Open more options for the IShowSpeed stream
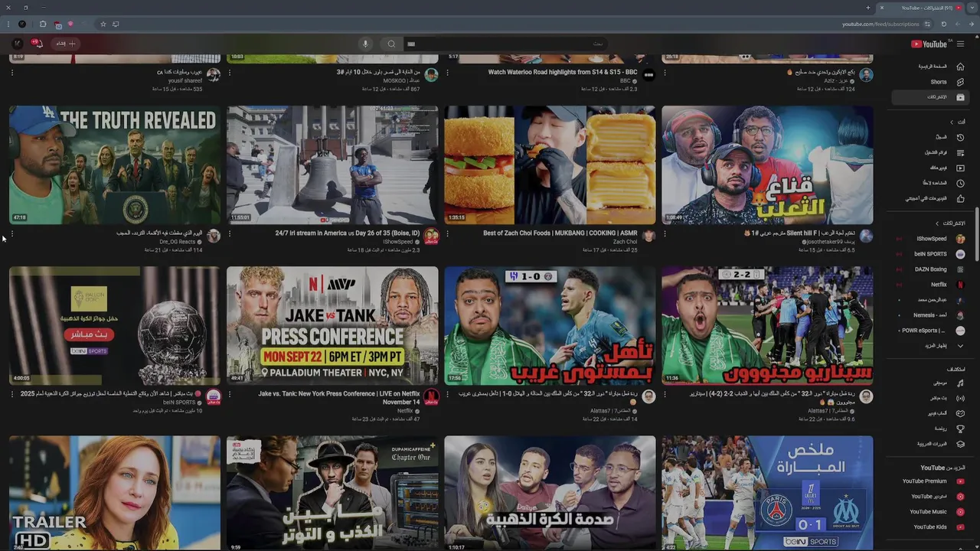This screenshot has height=551, width=980. 230,233
